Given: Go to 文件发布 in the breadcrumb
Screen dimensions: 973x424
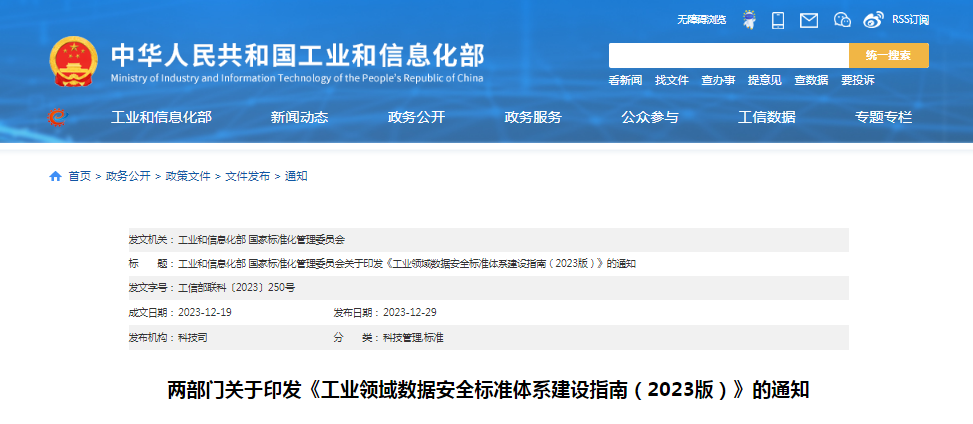Looking at the screenshot, I should (x=248, y=176).
